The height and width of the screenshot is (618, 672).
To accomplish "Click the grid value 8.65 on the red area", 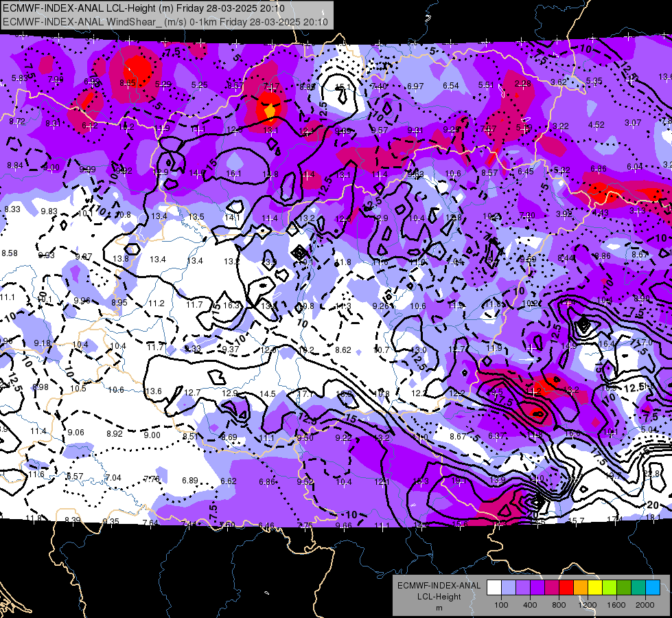I will coord(128,83).
